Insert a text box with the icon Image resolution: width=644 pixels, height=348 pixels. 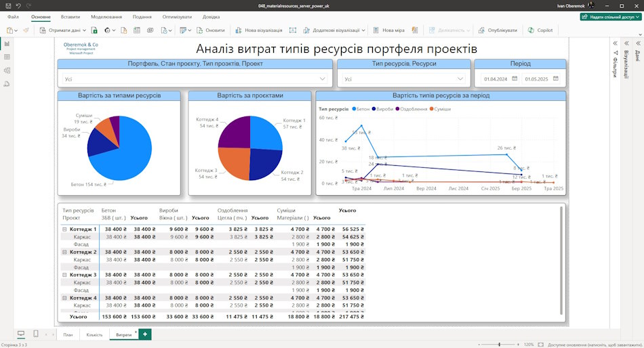(292, 30)
